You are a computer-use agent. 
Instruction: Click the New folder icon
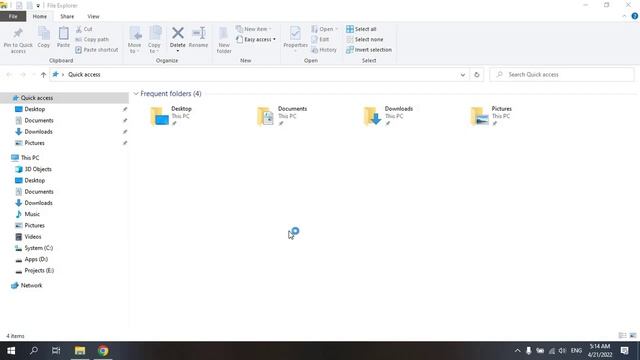pos(224,33)
